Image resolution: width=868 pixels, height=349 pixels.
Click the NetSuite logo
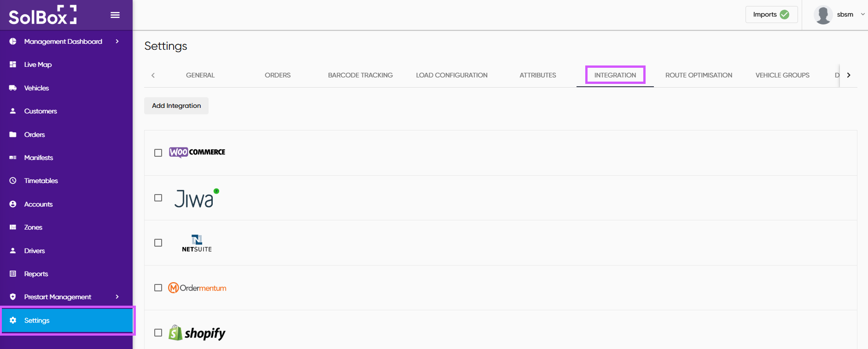pyautogui.click(x=197, y=243)
